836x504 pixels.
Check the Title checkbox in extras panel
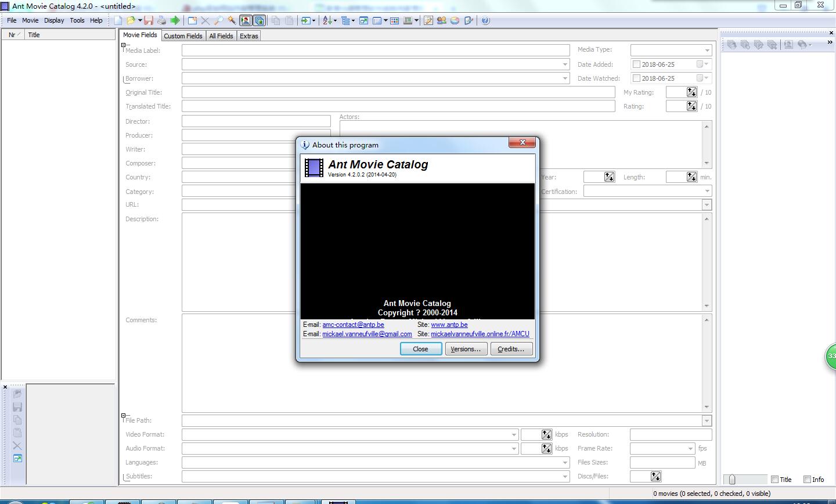point(774,479)
